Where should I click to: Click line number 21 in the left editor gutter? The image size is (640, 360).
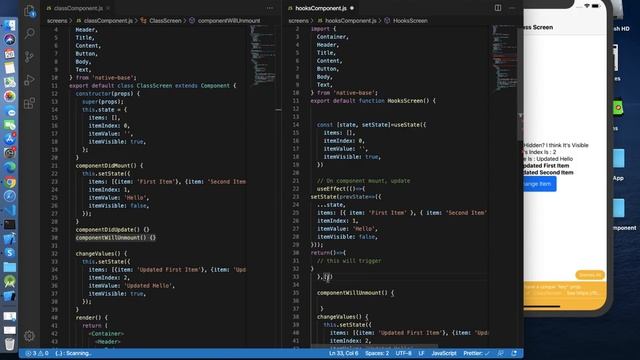(55, 166)
